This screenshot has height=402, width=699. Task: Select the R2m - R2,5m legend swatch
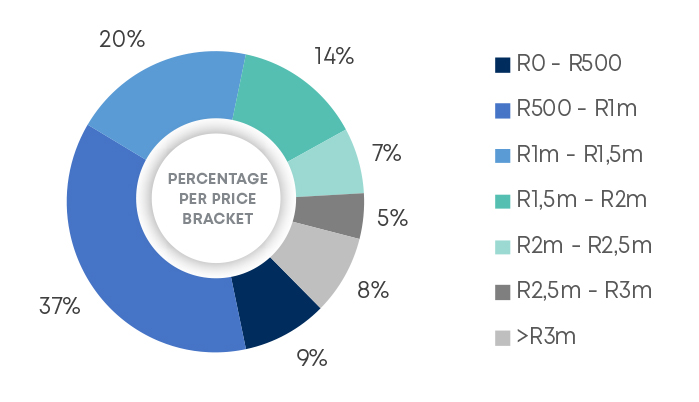503,246
